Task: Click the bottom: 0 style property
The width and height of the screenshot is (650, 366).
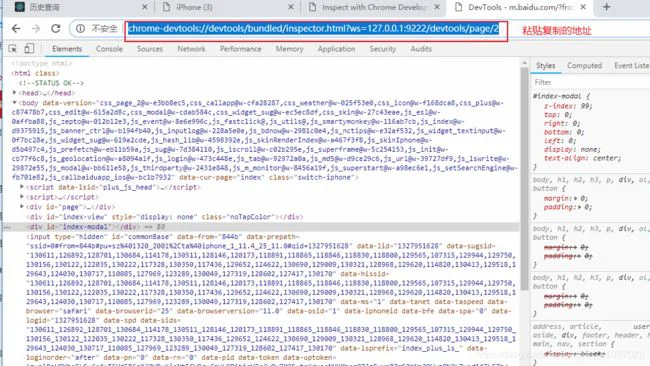Action: pyautogui.click(x=564, y=132)
